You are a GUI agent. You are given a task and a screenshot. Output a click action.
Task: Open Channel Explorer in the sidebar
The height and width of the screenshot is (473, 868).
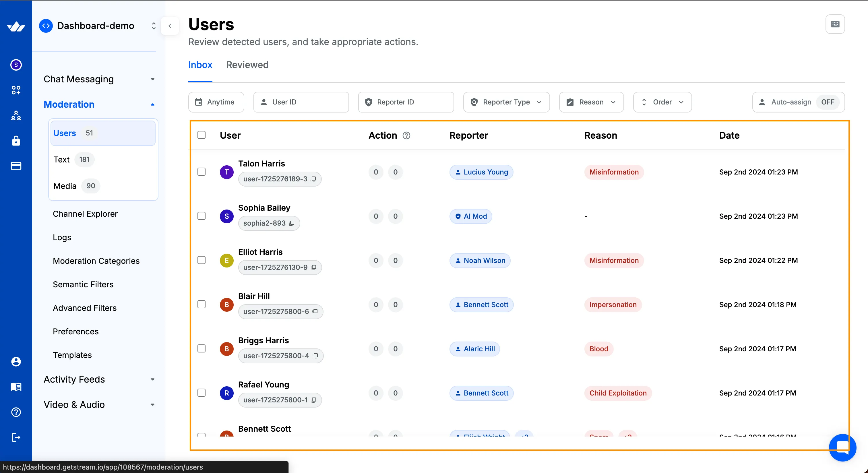click(85, 214)
